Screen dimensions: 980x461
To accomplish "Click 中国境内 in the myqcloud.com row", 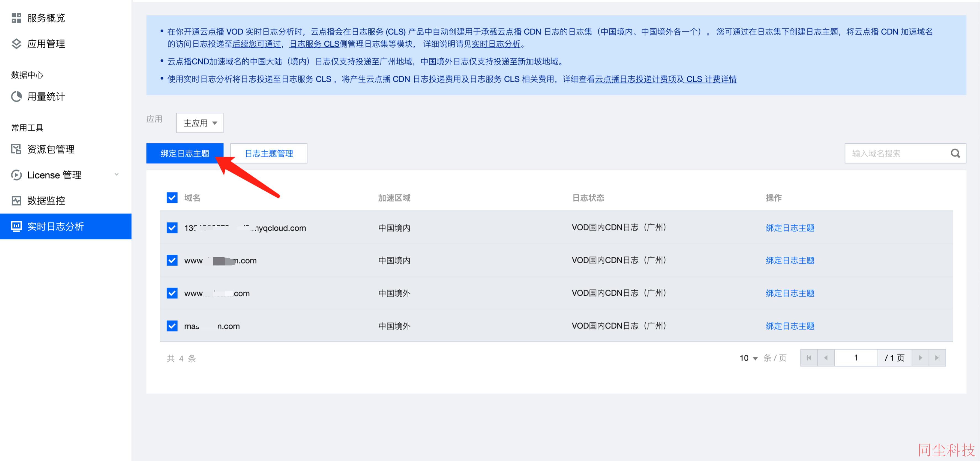I will (394, 228).
